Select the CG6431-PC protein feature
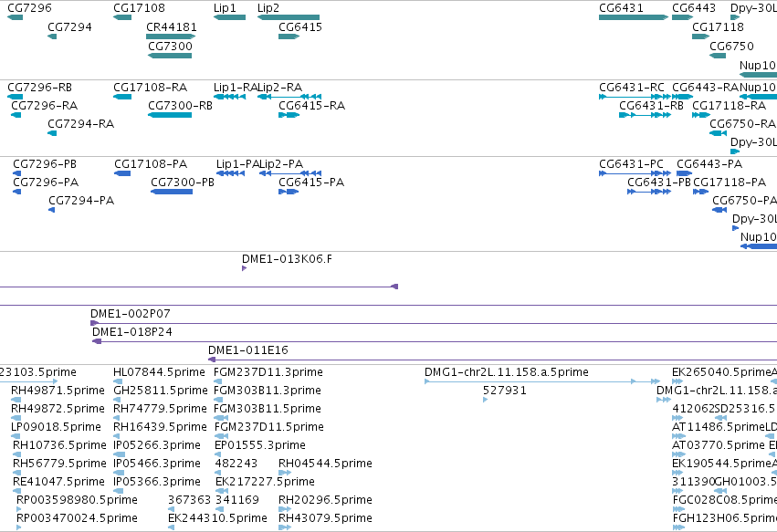Viewport: 777px width, 532px height. (635, 173)
